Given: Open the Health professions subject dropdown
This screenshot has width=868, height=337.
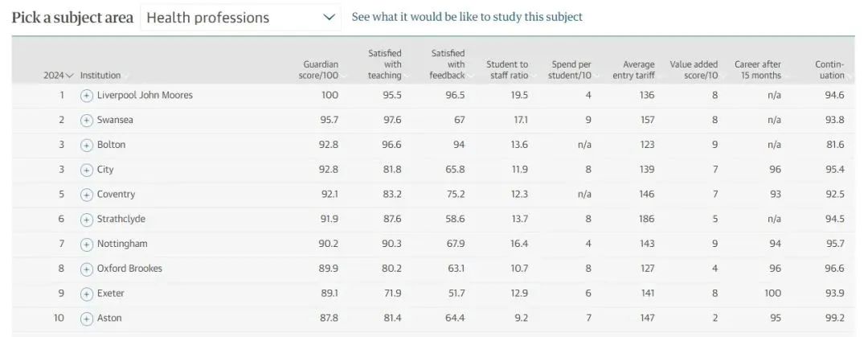Looking at the screenshot, I should 241,17.
